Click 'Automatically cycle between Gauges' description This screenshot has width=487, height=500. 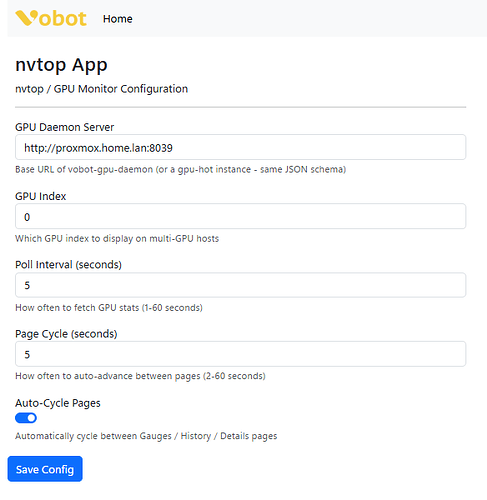[x=146, y=436]
